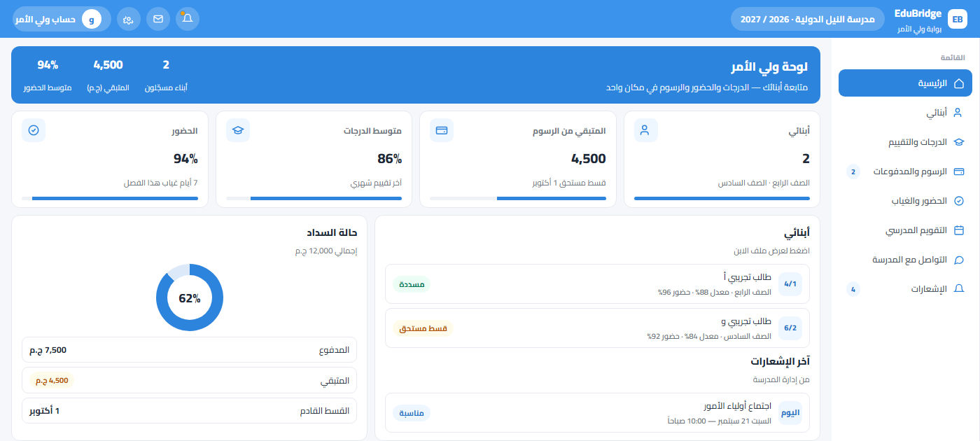Open the notifications bell in top bar

pyautogui.click(x=188, y=19)
